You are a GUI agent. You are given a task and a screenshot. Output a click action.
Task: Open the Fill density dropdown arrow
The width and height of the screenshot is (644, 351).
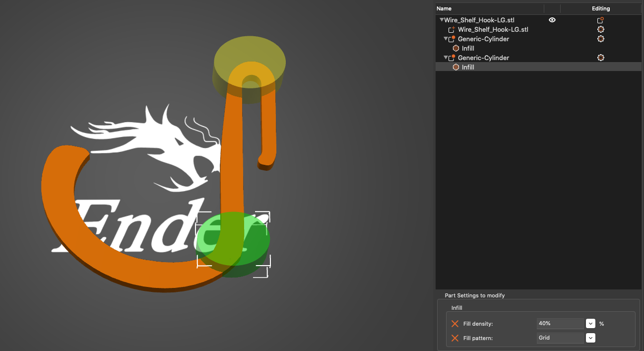[590, 324]
